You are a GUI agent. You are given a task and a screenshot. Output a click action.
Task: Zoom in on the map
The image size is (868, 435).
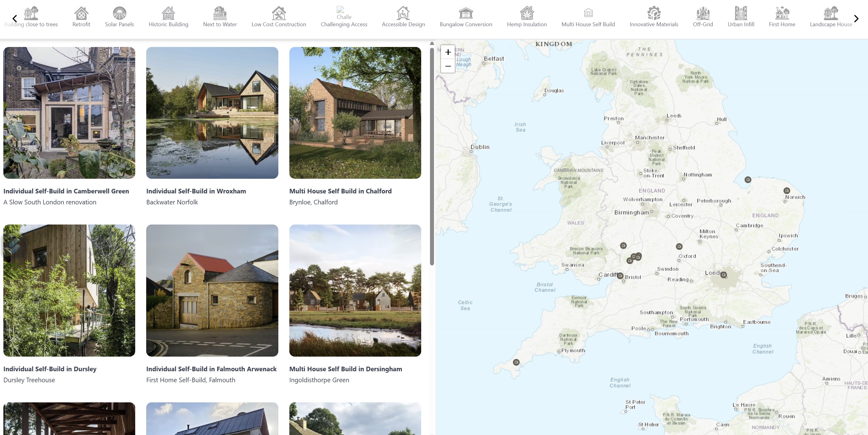tap(448, 52)
